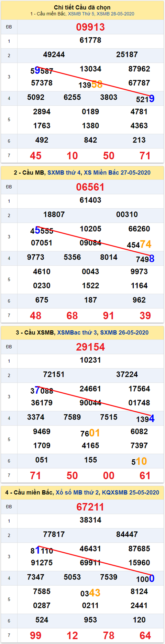The width and height of the screenshot is (165, 644).
Task: Select third prize number 15960
Action: click(x=139, y=563)
